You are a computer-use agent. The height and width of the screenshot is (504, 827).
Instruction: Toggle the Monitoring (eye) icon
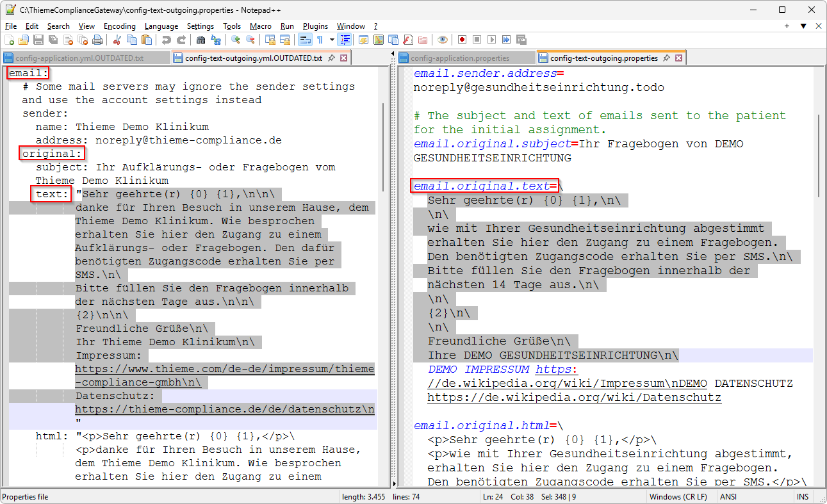(443, 40)
